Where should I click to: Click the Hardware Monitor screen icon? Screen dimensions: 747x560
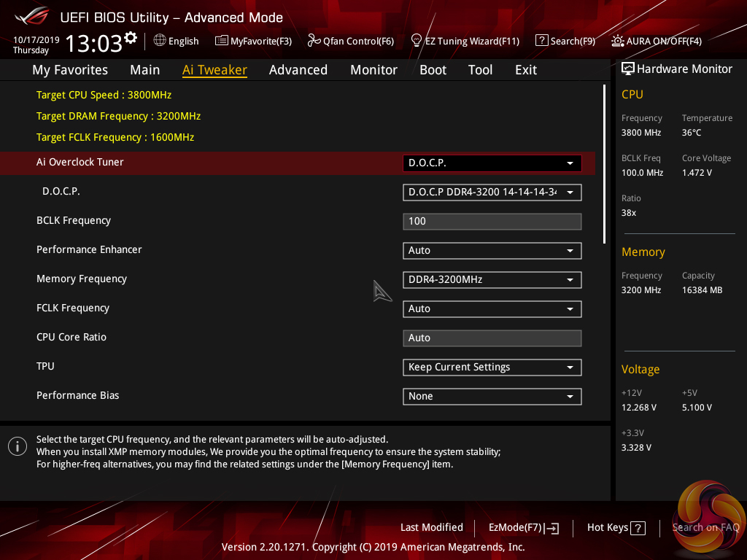point(628,69)
